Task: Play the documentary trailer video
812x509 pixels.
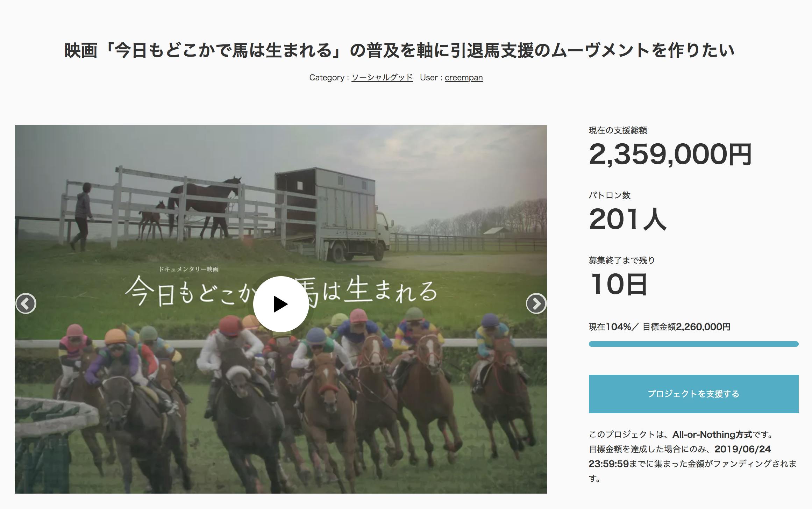Action: point(281,304)
